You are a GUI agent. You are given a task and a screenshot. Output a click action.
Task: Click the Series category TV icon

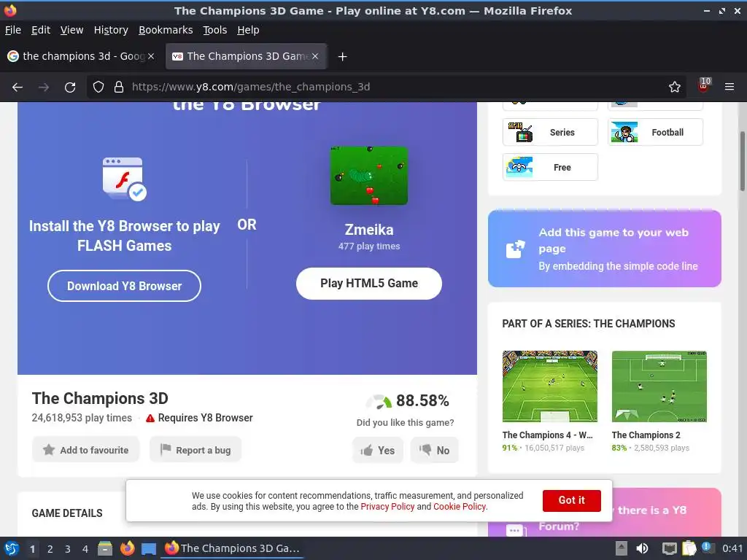tap(520, 133)
